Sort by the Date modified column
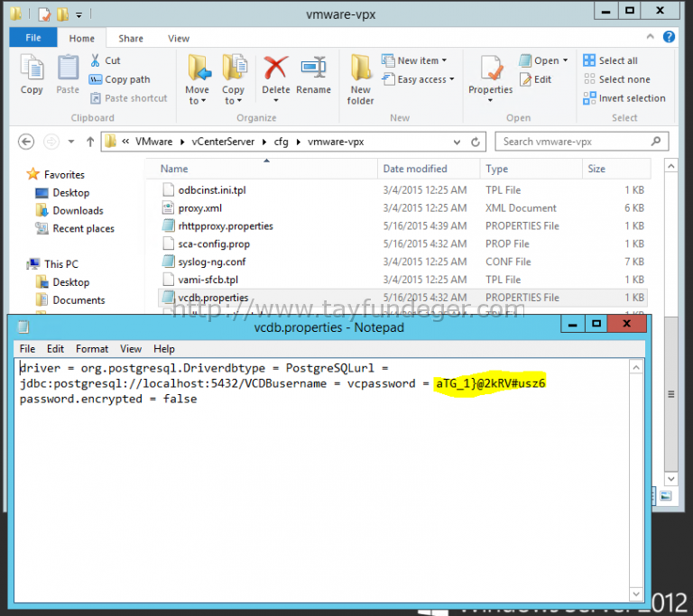 (x=414, y=169)
